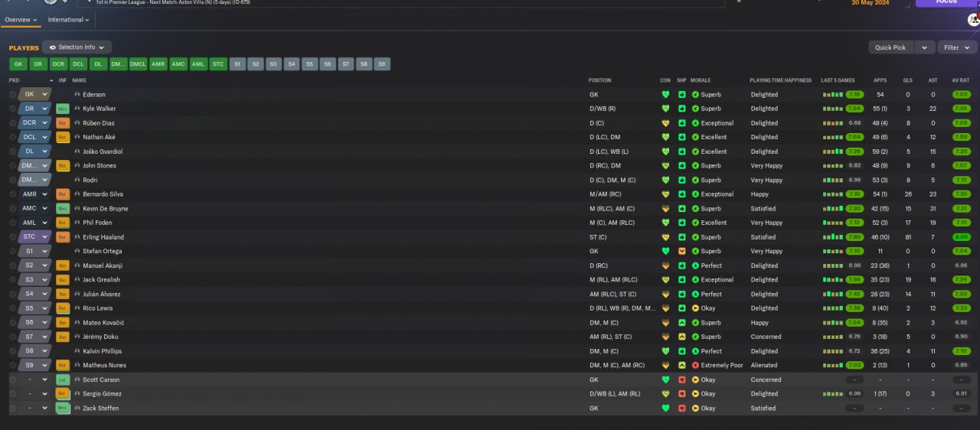
Task: Click the PKD column sort arrow
Action: pos(51,80)
